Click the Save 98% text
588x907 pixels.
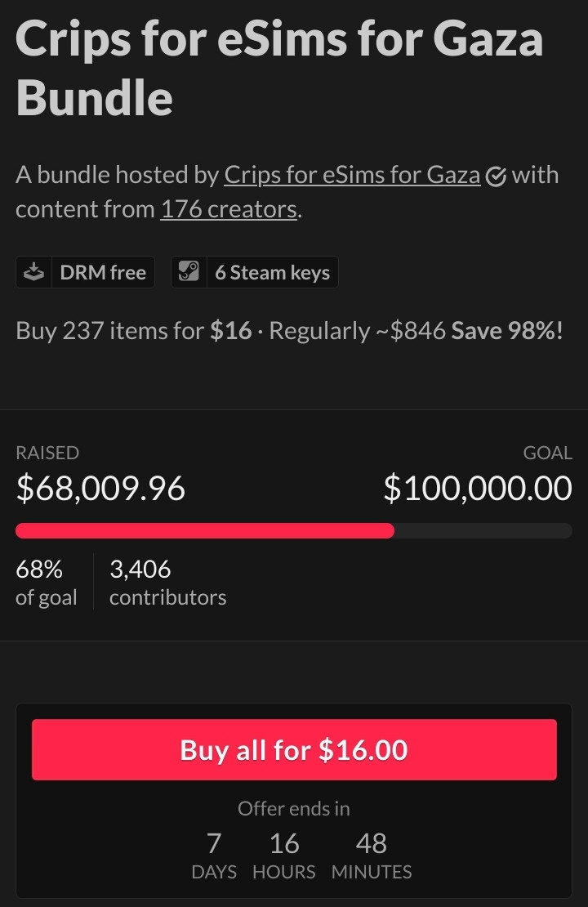click(507, 331)
